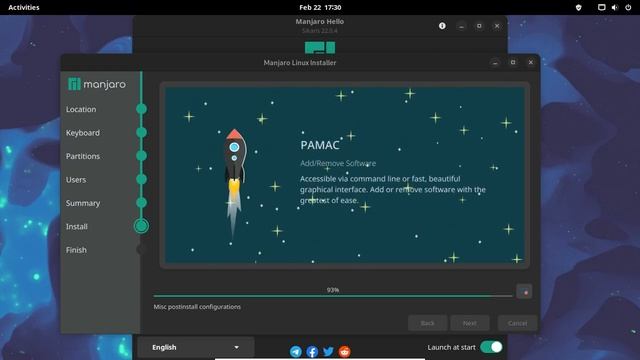
Task: Open the Twitter link icon
Action: point(328,351)
